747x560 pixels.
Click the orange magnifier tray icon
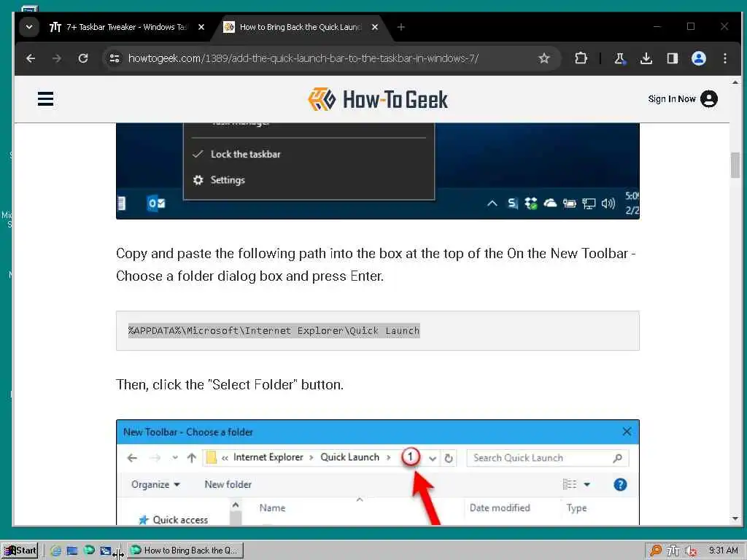click(x=656, y=551)
